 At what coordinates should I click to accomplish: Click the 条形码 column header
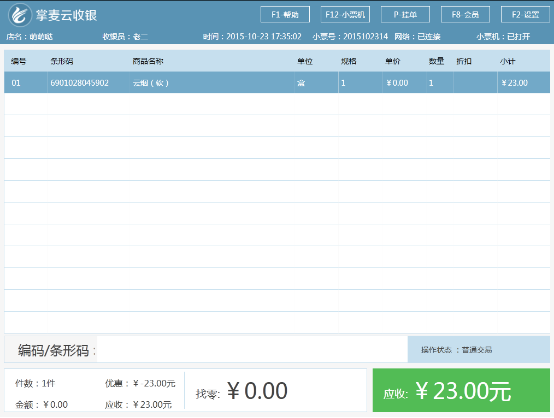(62, 61)
